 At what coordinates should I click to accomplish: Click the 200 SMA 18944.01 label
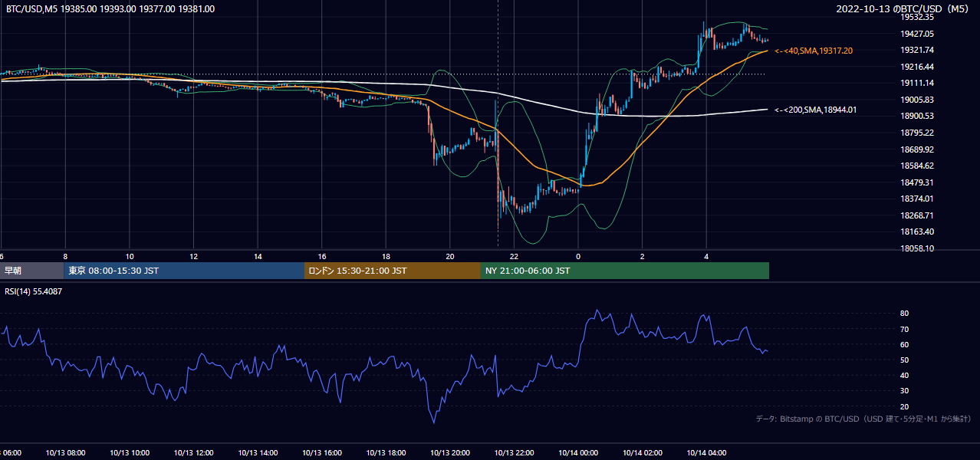coord(816,110)
